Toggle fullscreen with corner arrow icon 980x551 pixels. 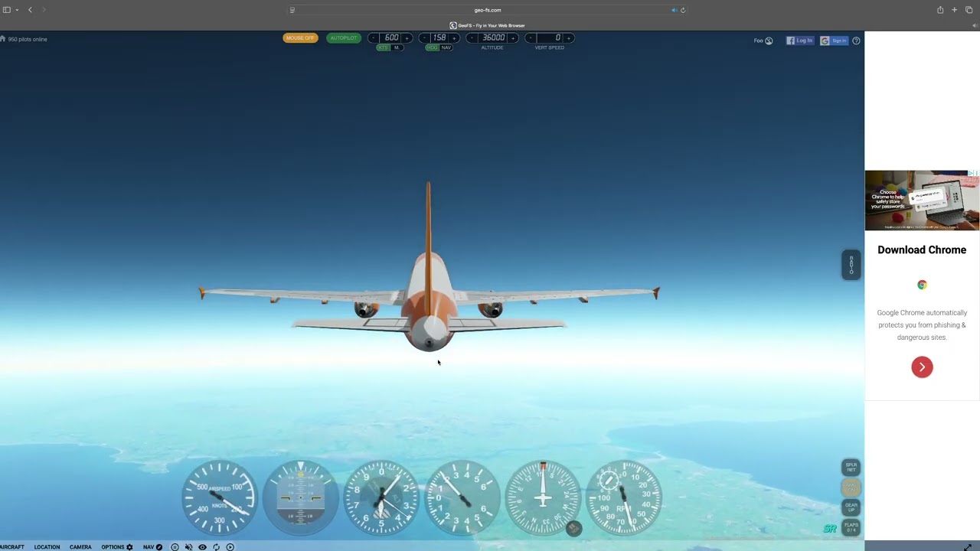click(968, 546)
